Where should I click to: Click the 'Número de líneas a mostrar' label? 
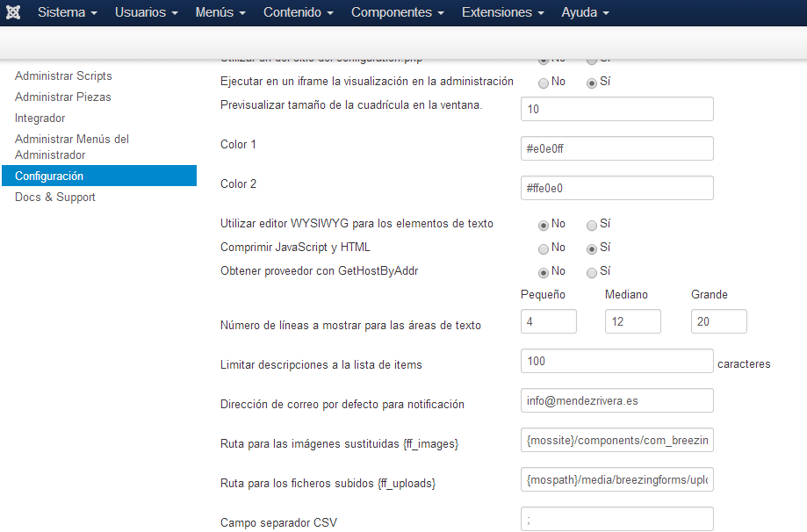350,325
